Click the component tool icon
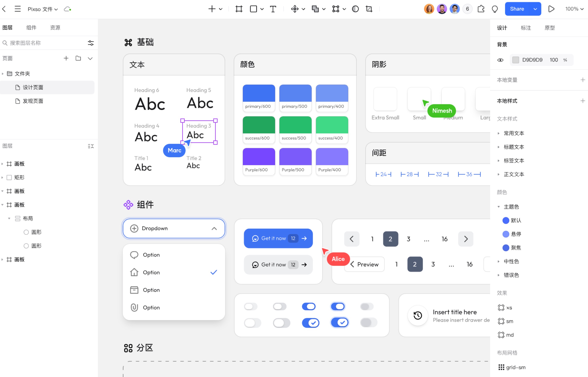Image resolution: width=588 pixels, height=377 pixels. tap(295, 9)
